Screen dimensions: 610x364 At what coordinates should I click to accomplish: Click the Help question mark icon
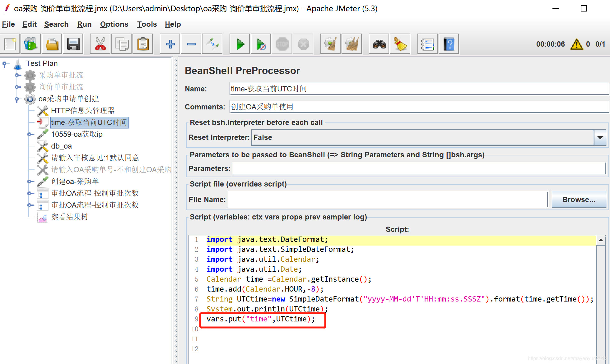tap(449, 44)
